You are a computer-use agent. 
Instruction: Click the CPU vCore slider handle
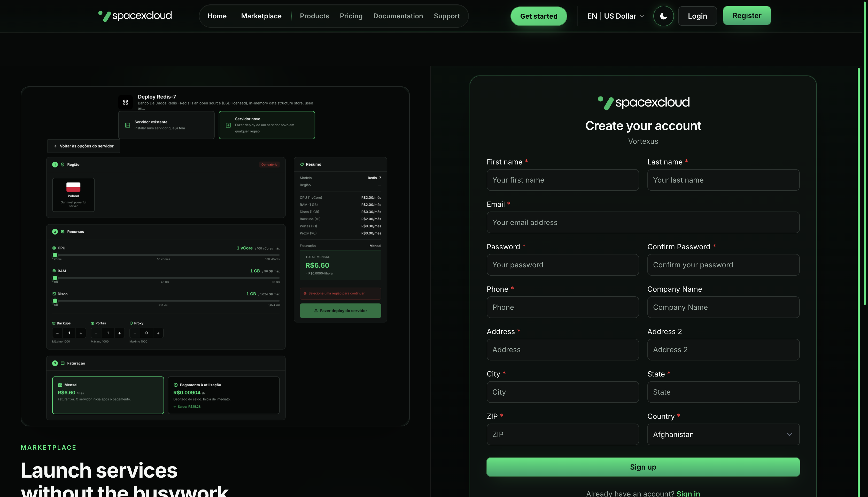tap(55, 255)
